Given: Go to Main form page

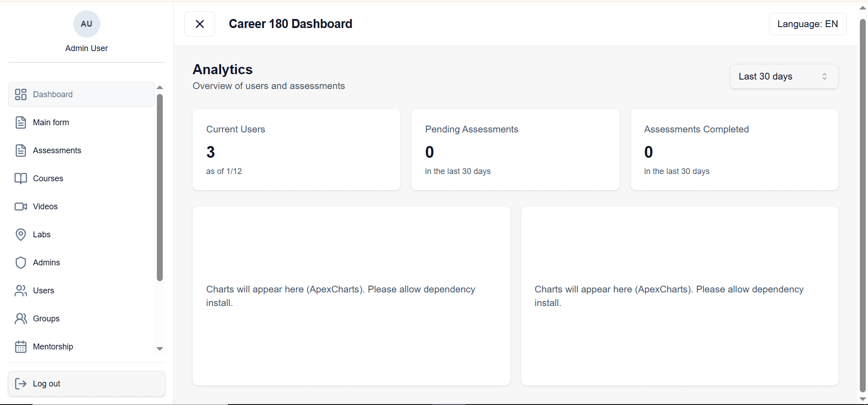Looking at the screenshot, I should pos(81,122).
